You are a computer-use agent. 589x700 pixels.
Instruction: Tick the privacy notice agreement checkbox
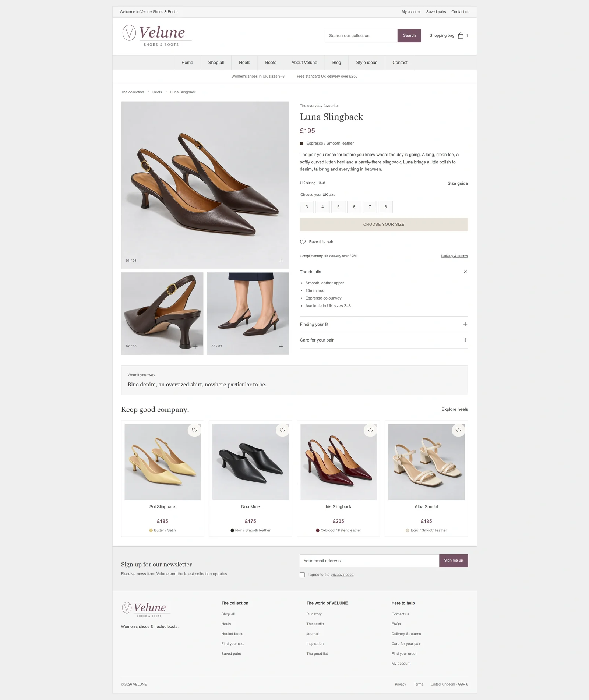302,575
